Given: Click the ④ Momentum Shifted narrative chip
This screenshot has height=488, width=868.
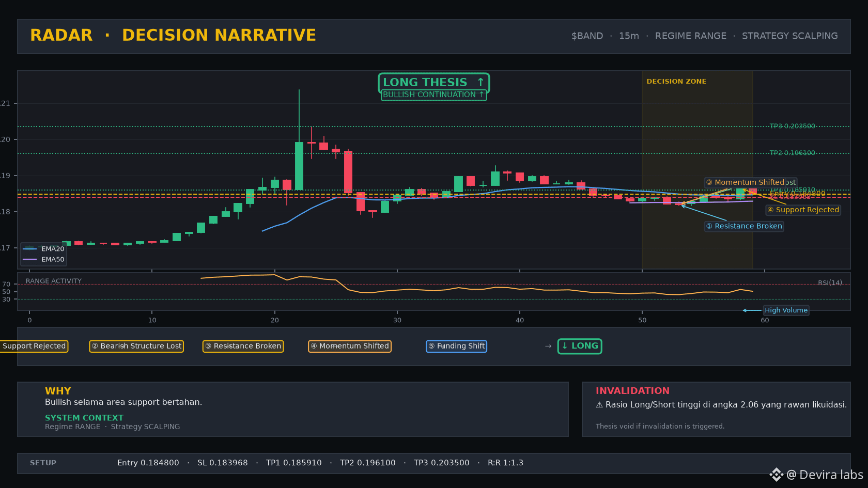Looking at the screenshot, I should (350, 346).
